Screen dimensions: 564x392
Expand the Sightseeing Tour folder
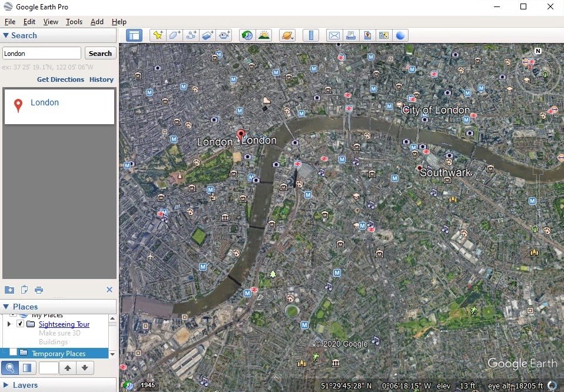tap(9, 324)
